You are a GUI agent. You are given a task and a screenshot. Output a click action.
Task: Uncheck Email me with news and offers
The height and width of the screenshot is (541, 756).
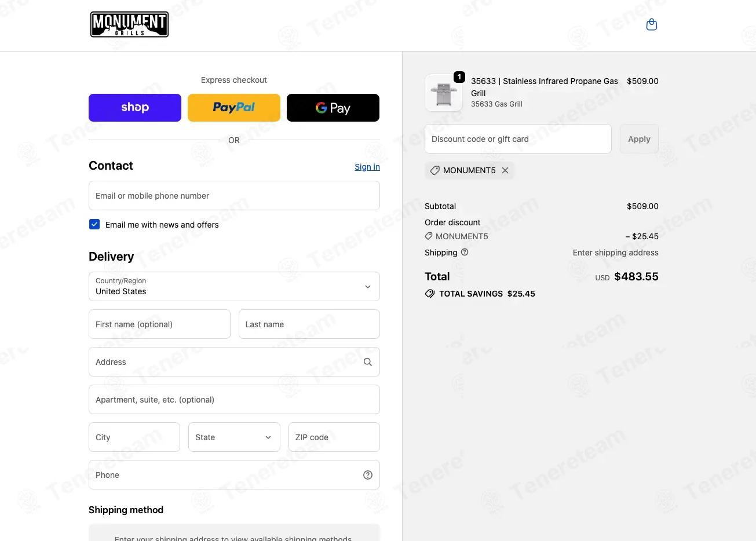tap(94, 224)
